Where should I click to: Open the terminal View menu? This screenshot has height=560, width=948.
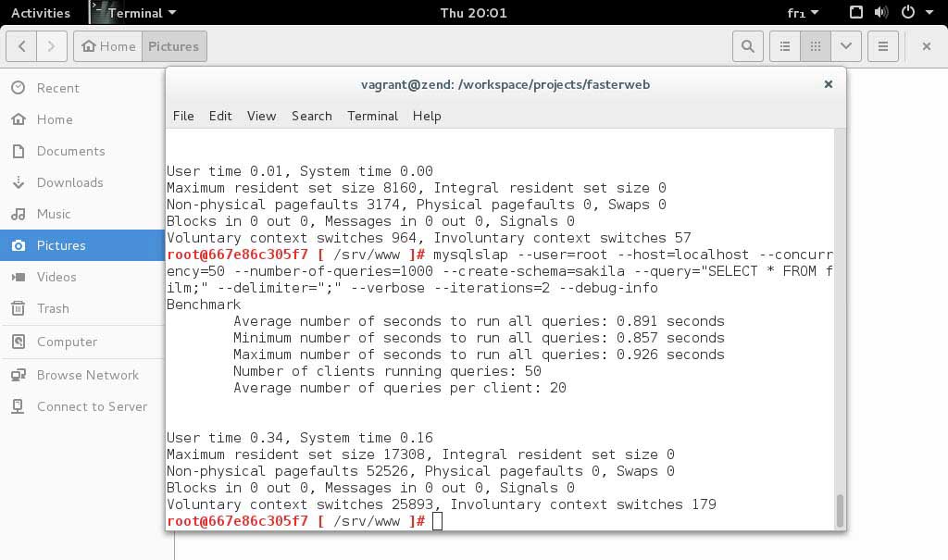coord(261,116)
